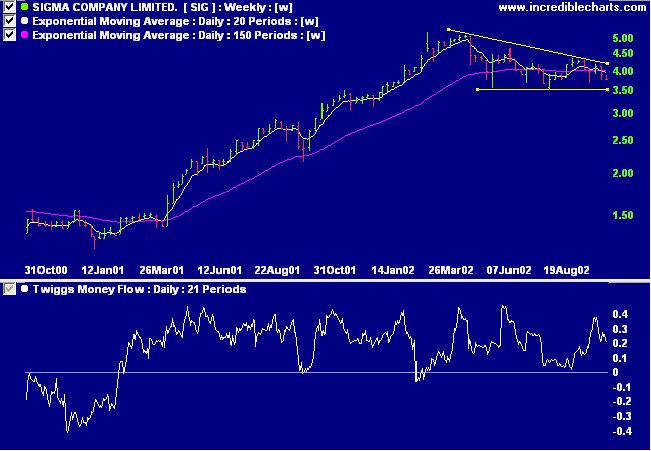
Task: Select the descending yellow trendline's right endpoint
Action: pos(607,64)
